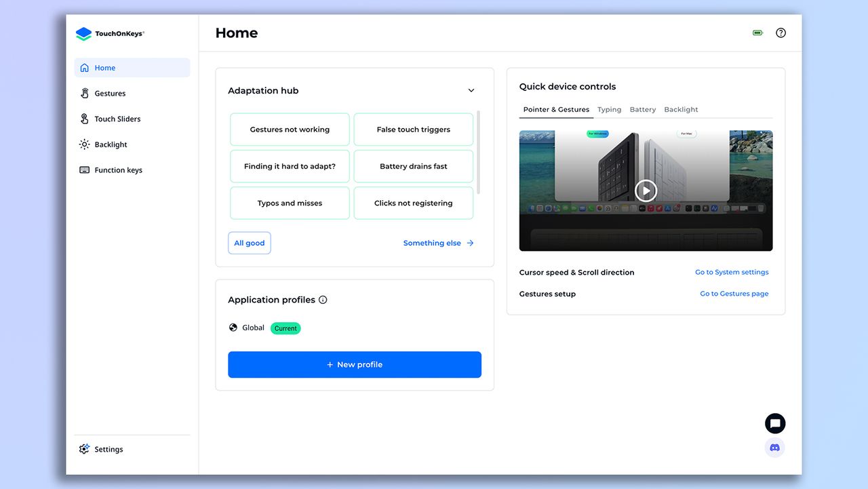Click the Gestures setup label

547,294
